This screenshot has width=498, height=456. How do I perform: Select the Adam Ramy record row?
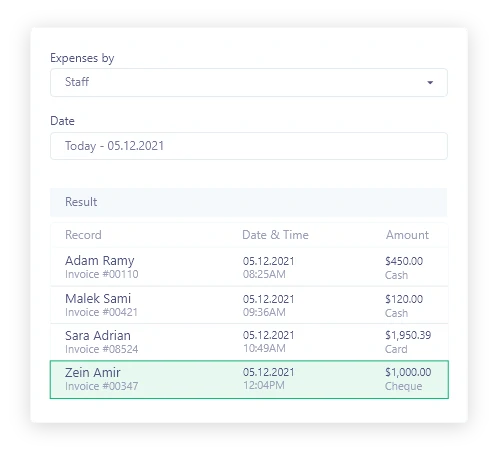coord(249,267)
